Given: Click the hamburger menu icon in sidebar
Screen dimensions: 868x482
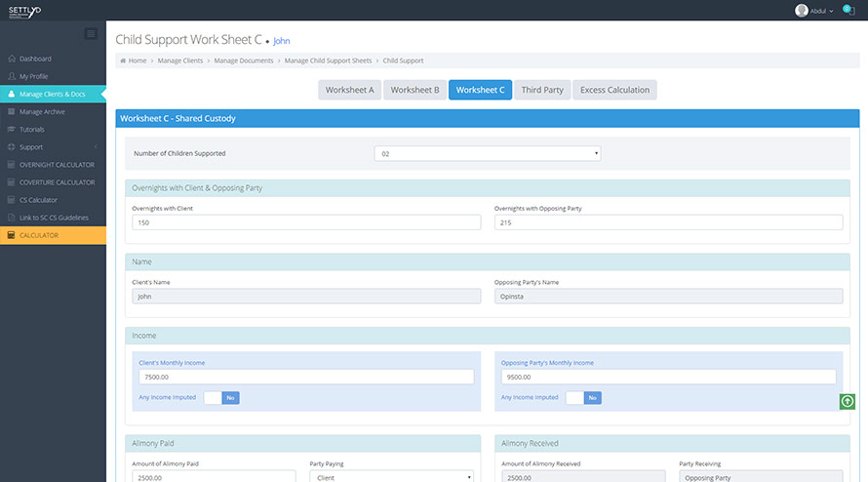Looking at the screenshot, I should pyautogui.click(x=92, y=34).
